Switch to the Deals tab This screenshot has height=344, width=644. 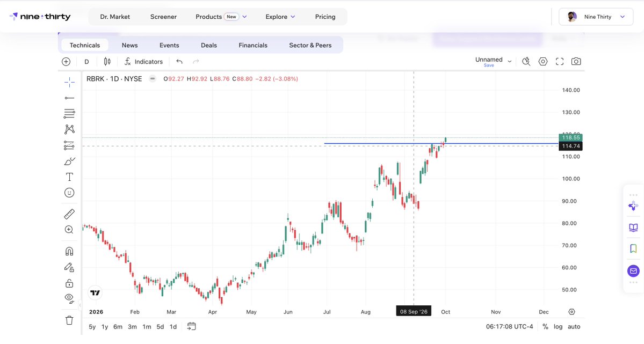coord(208,45)
